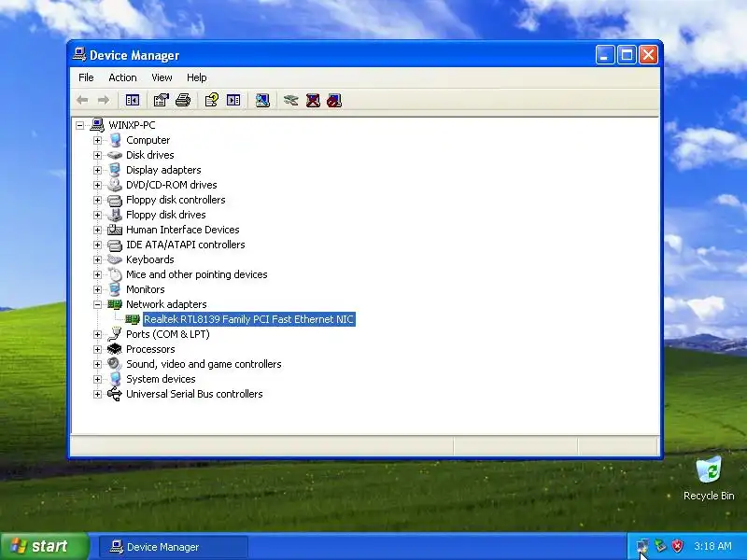
Task: Click the Forward arrow in the toolbar
Action: (x=104, y=100)
